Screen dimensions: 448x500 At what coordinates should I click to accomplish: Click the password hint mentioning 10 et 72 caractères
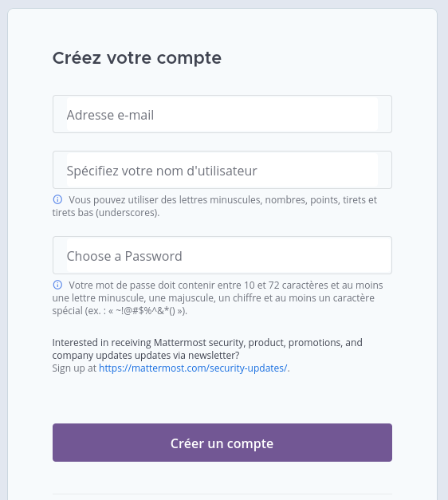tap(218, 297)
